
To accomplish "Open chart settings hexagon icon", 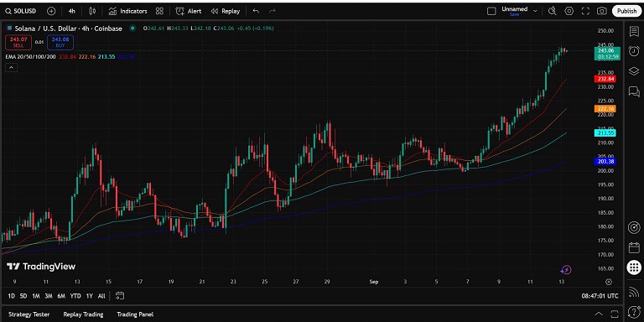I will pyautogui.click(x=569, y=11).
